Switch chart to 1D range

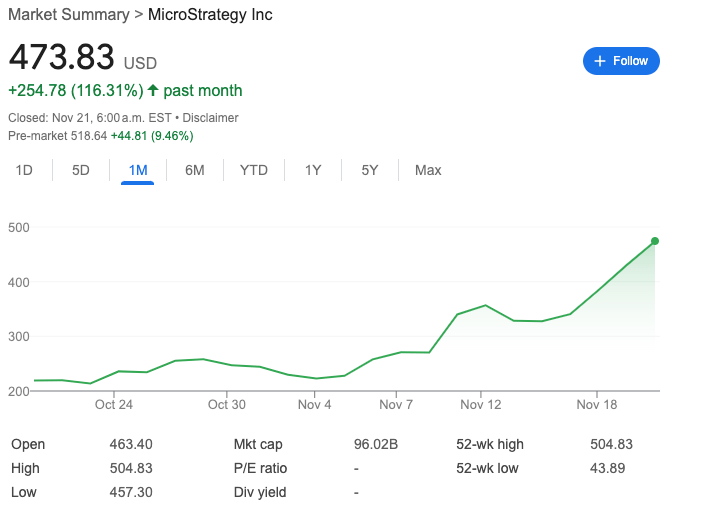[x=24, y=170]
